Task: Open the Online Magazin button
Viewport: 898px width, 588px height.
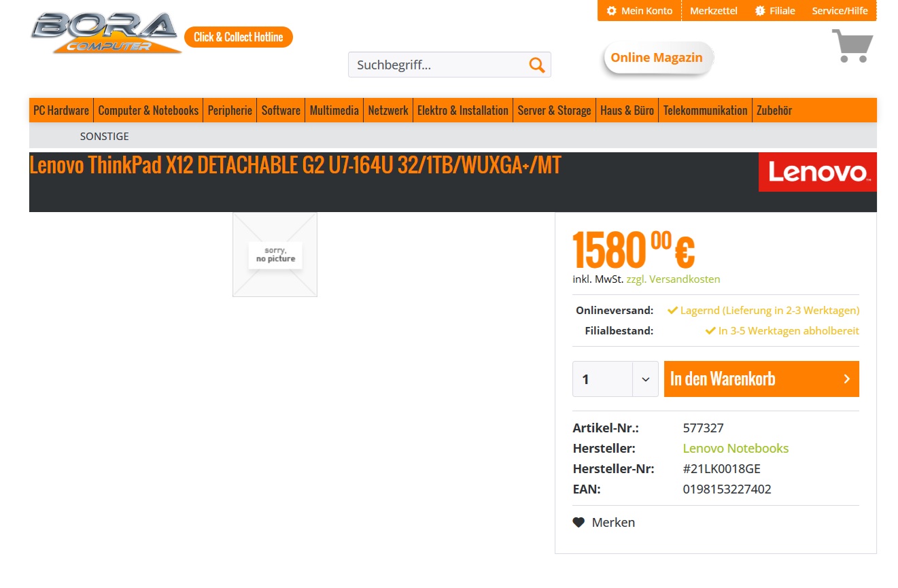Action: coord(657,58)
